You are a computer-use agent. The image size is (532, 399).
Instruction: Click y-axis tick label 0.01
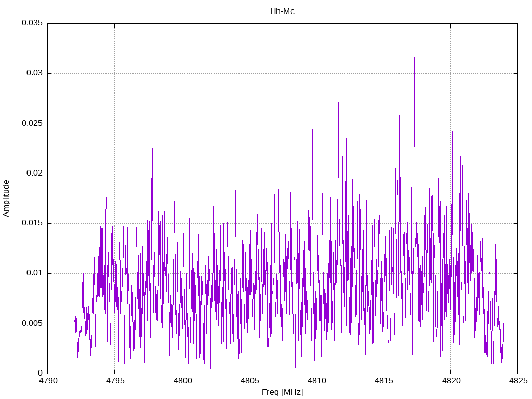tap(35, 273)
